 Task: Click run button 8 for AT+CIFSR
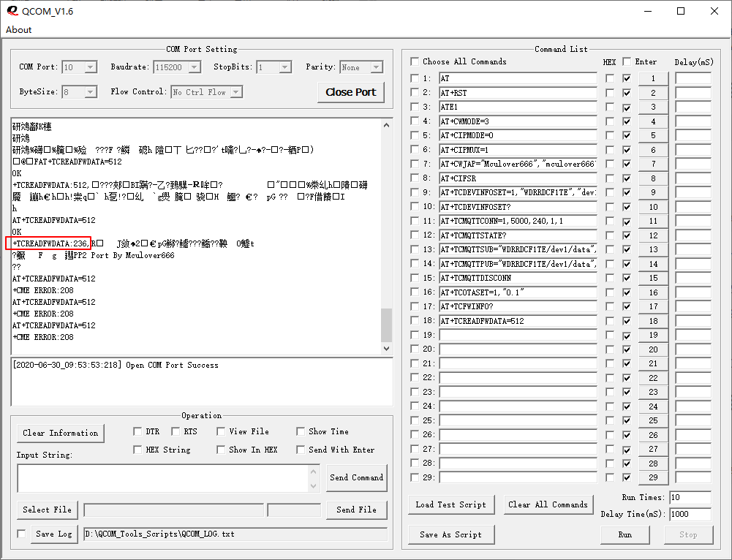coord(653,178)
